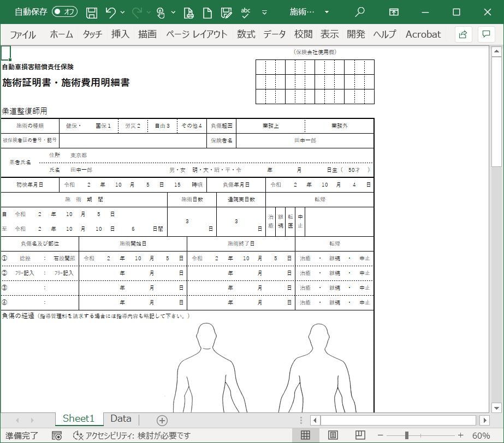The image size is (504, 443).
Task: Create a new blank workbook icon
Action: coord(207,13)
